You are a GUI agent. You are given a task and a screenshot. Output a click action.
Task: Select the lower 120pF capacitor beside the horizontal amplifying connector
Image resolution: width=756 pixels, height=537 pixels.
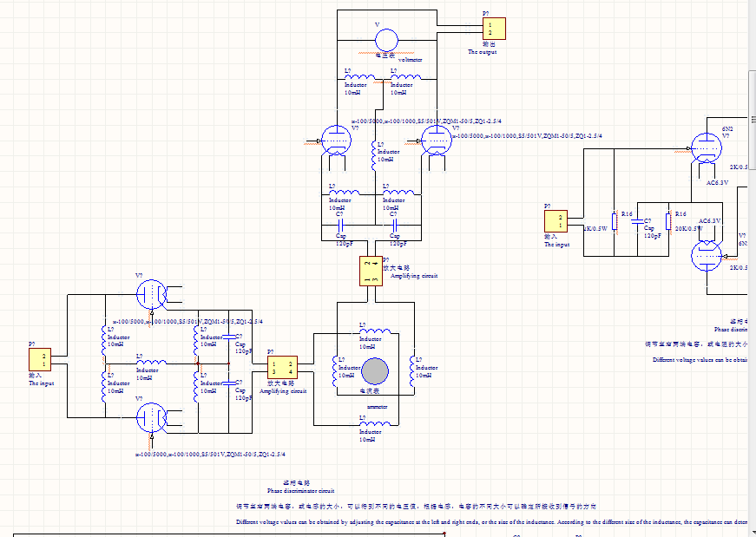tap(229, 383)
